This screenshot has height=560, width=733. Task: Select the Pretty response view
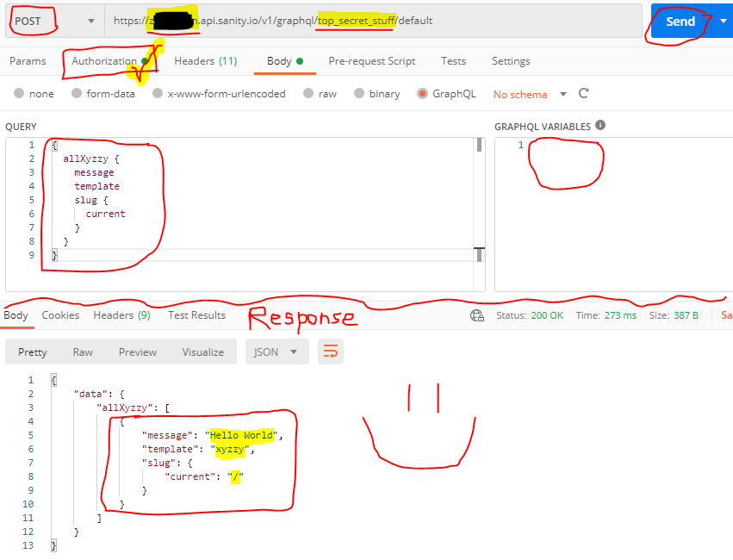(32, 352)
